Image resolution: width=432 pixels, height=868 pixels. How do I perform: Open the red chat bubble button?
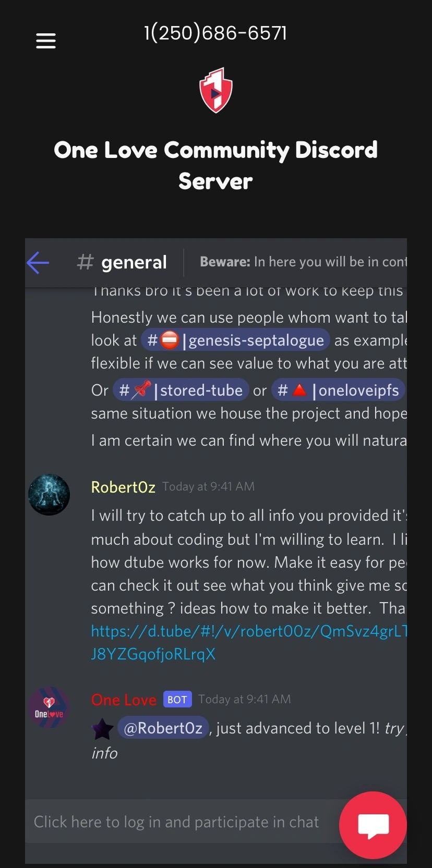pos(373,825)
